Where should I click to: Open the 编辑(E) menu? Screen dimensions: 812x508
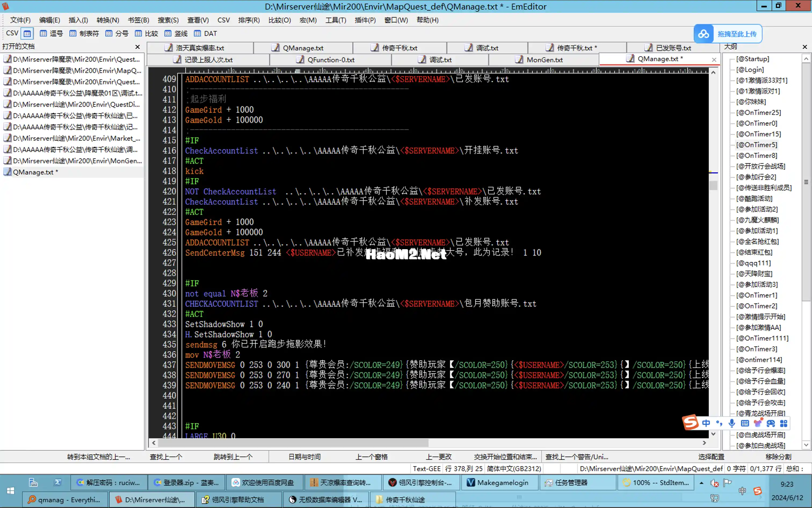50,20
